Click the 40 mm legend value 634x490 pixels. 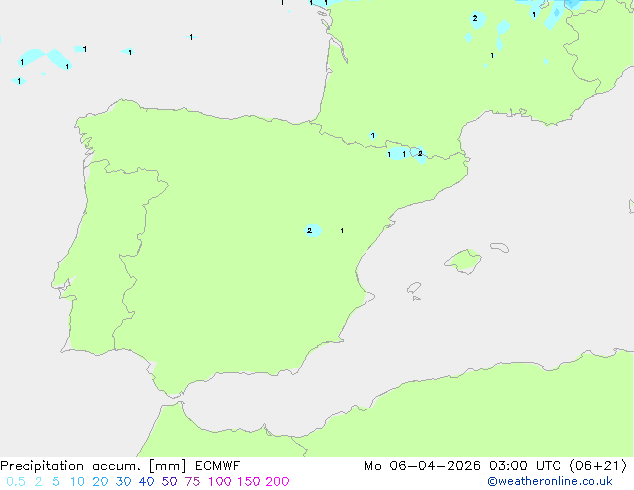click(146, 482)
